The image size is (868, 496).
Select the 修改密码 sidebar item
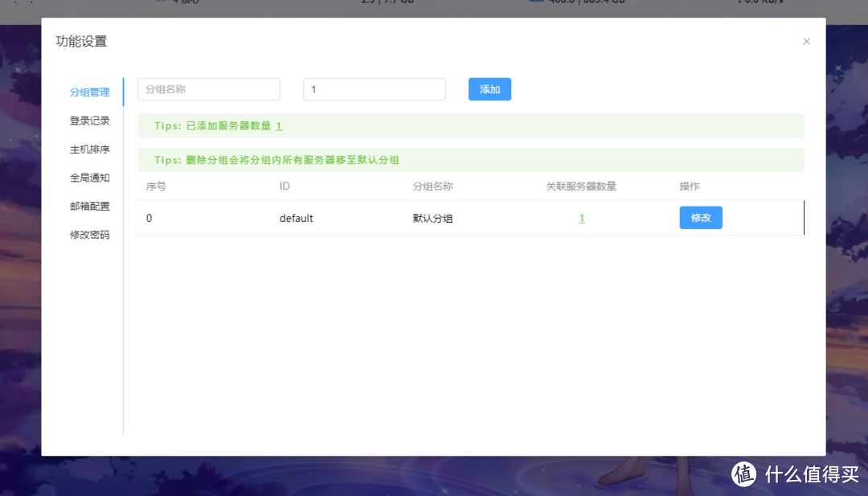coord(89,234)
